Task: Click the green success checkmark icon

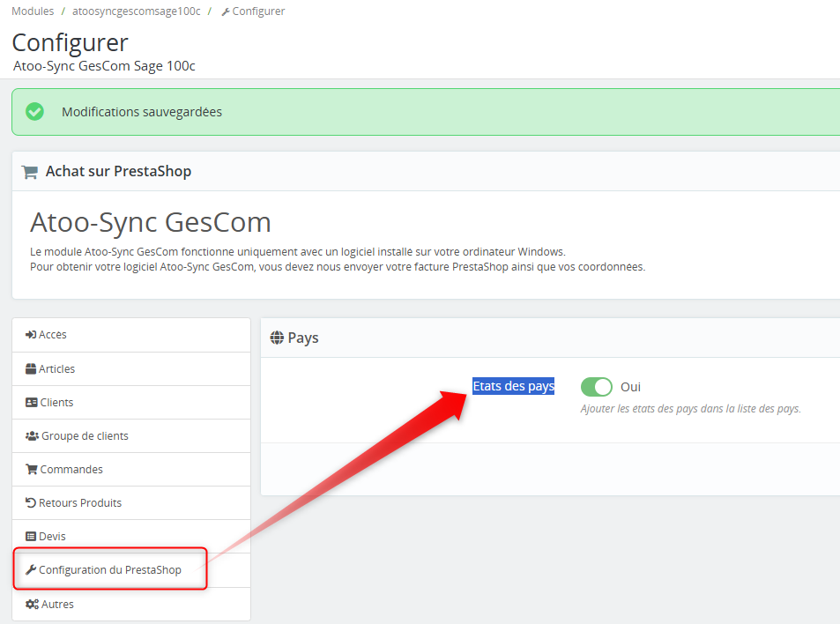Action: point(35,112)
